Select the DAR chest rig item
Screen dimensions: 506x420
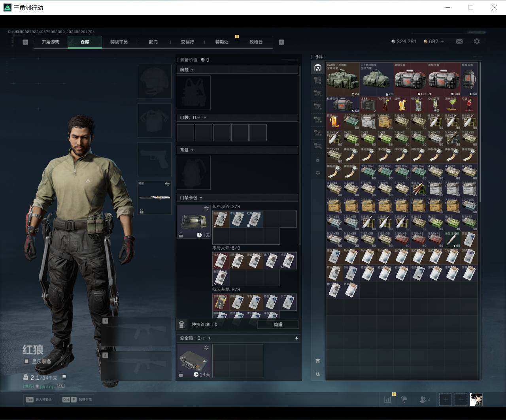pos(343,79)
